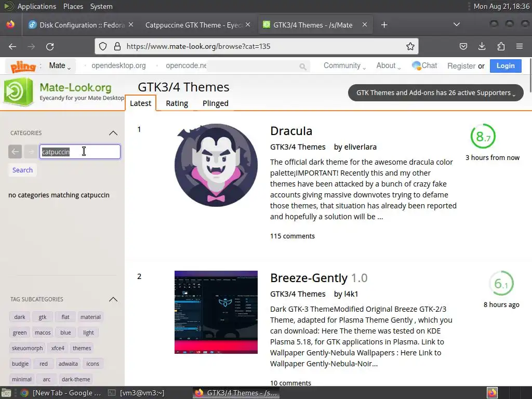532x399 pixels.
Task: Open the Firefox hamburger menu
Action: pos(520,46)
